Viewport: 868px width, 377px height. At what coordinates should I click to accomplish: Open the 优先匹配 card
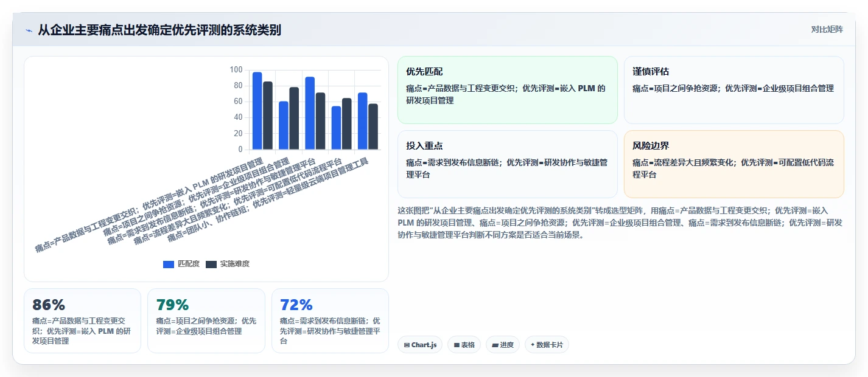click(x=508, y=90)
